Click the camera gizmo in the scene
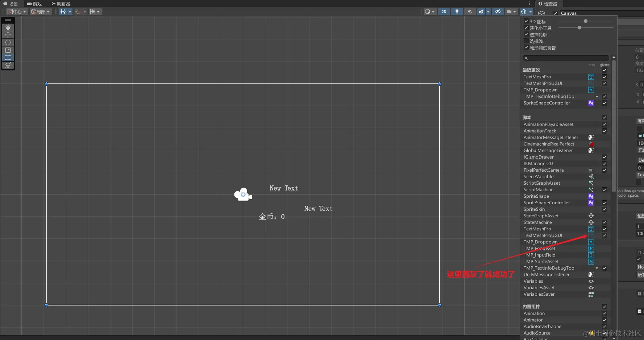Screen dimensions: 644x340 [243, 194]
